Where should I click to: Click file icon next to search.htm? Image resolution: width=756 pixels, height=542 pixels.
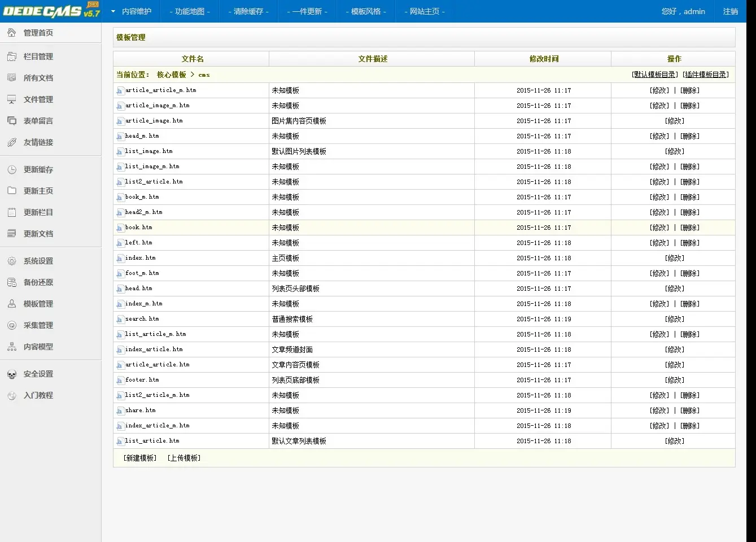(120, 319)
